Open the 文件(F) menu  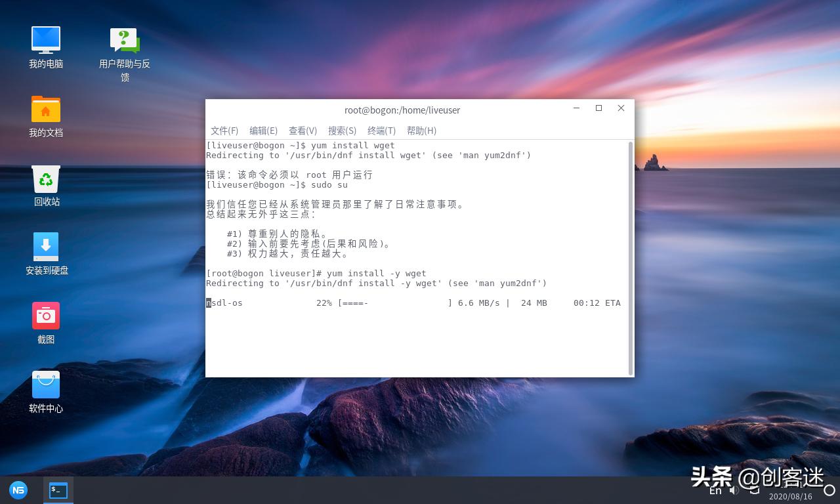point(224,131)
